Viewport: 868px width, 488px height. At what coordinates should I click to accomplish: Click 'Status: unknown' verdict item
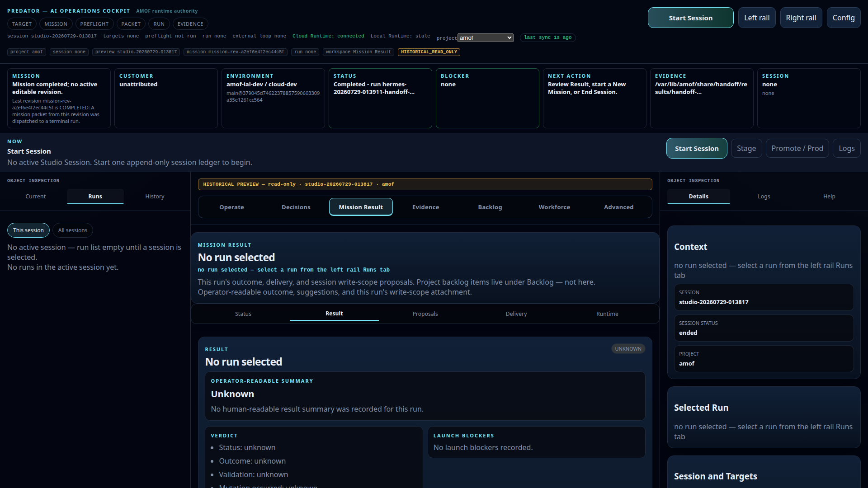[247, 448]
